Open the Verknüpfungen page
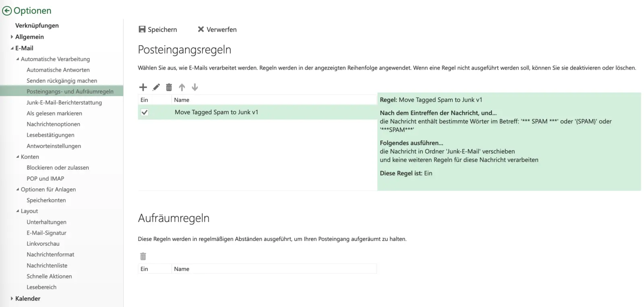The image size is (644, 307). 37,26
